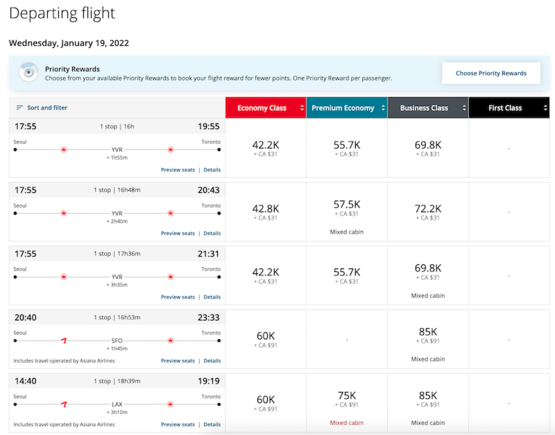This screenshot has width=555, height=435.
Task: Choose 55.7K premium economy on 17h36m flight
Action: point(347,276)
